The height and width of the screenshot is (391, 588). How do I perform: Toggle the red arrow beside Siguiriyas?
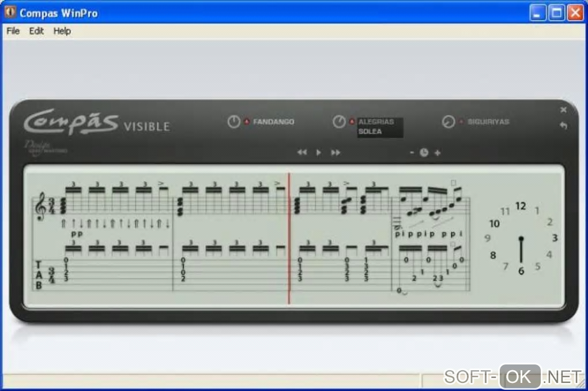[461, 122]
